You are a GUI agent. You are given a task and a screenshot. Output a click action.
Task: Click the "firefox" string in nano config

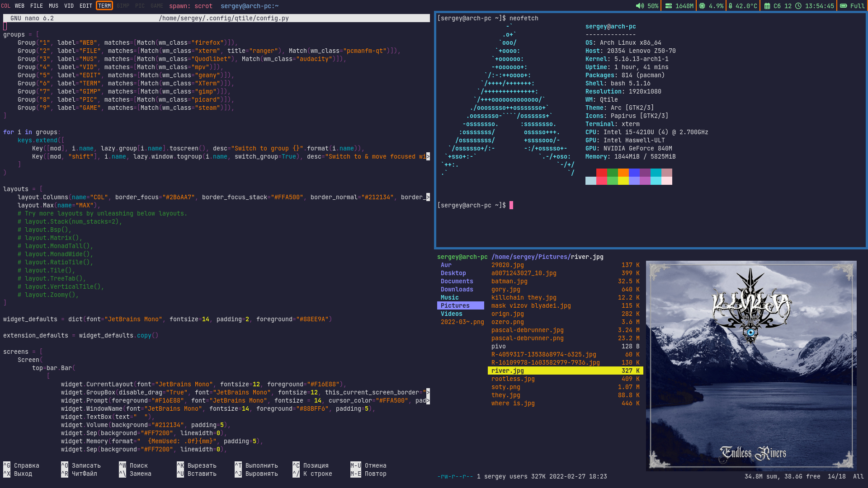208,42
